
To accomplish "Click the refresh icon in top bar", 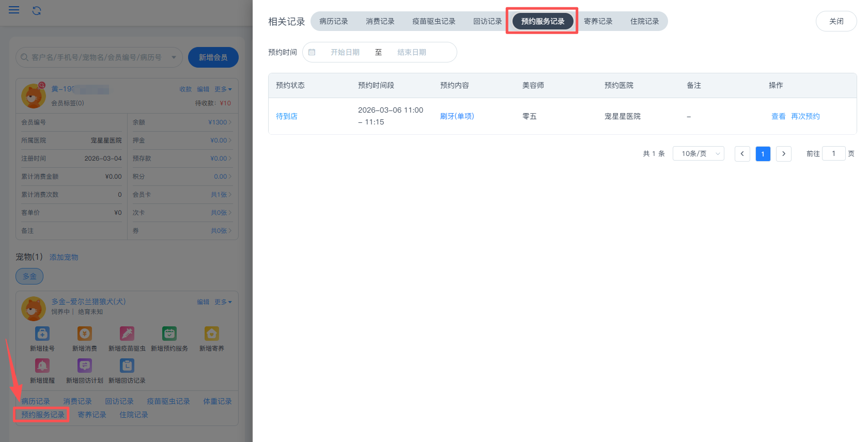I will [37, 10].
